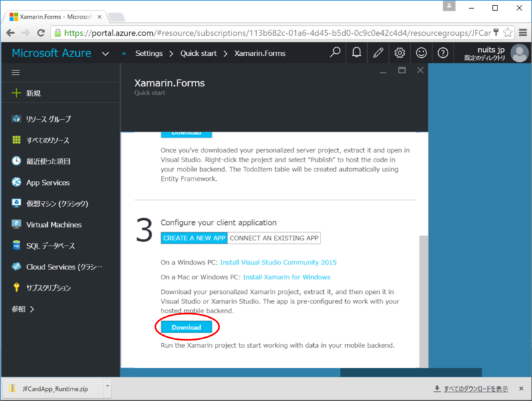Viewport: 532px width, 401px height.
Task: Go to Settings breadcrumb
Action: point(149,53)
